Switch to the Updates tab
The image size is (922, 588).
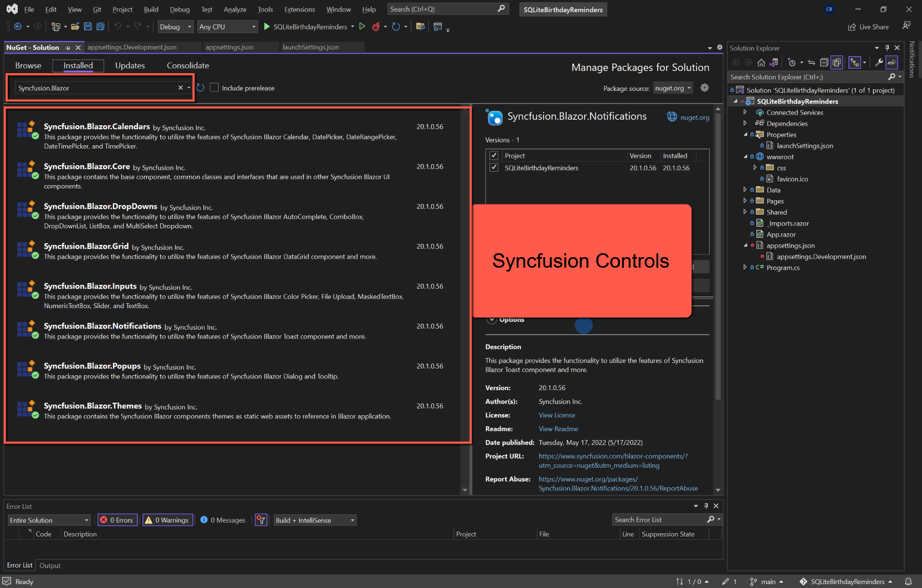[130, 65]
